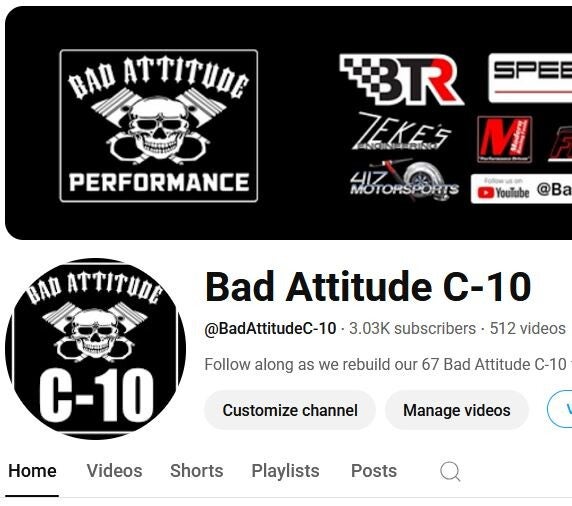Image resolution: width=572 pixels, height=506 pixels.
Task: Click the YouTube follow badge in banner
Action: click(x=521, y=189)
